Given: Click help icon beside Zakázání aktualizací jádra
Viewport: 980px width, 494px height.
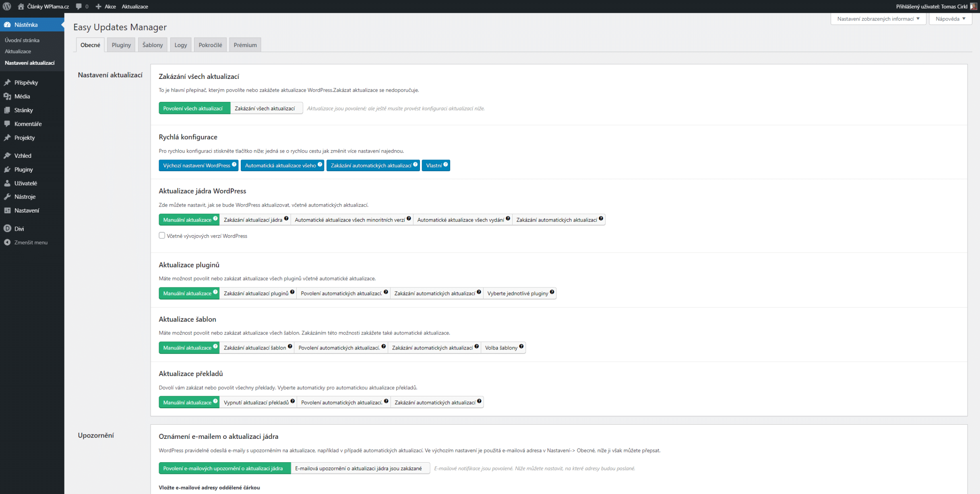Looking at the screenshot, I should click(286, 219).
